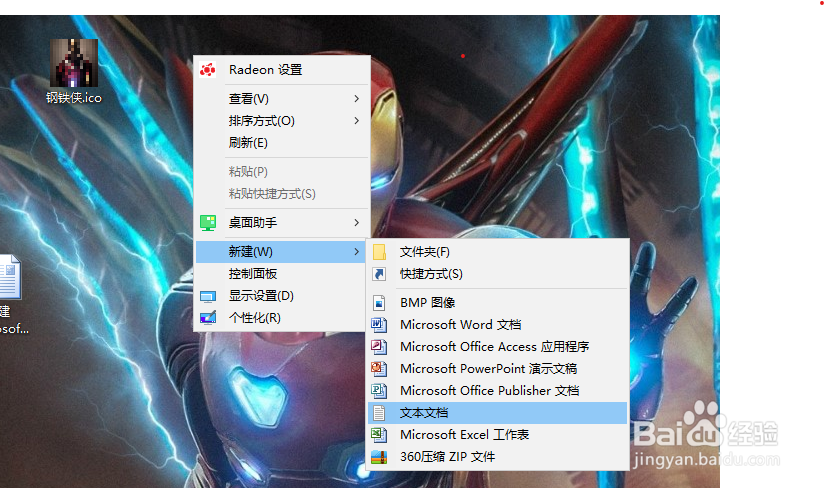Click the Publisher document icon in submenu
Screen dimensions: 825x488
click(379, 391)
